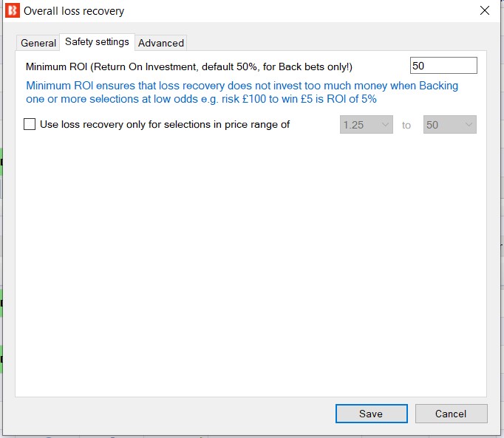Save the loss recovery settings

[x=372, y=414]
